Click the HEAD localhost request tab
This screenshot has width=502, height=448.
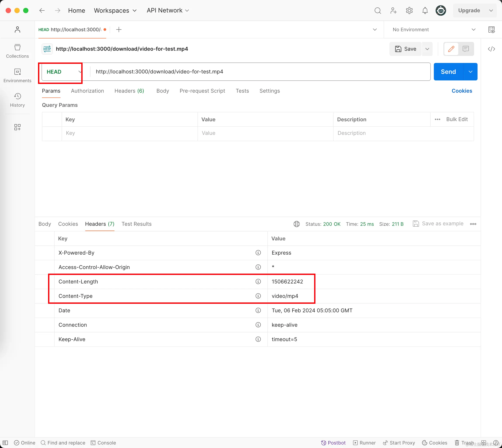click(72, 30)
